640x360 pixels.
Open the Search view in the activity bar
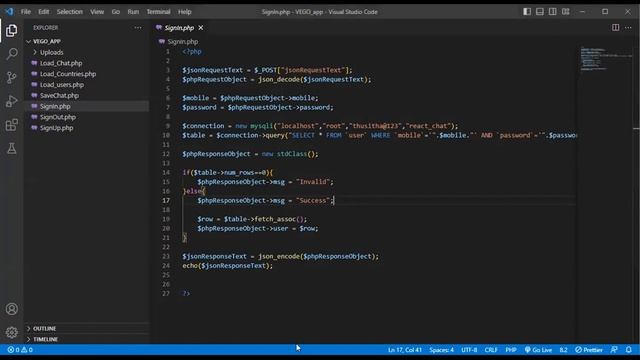pos(11,53)
